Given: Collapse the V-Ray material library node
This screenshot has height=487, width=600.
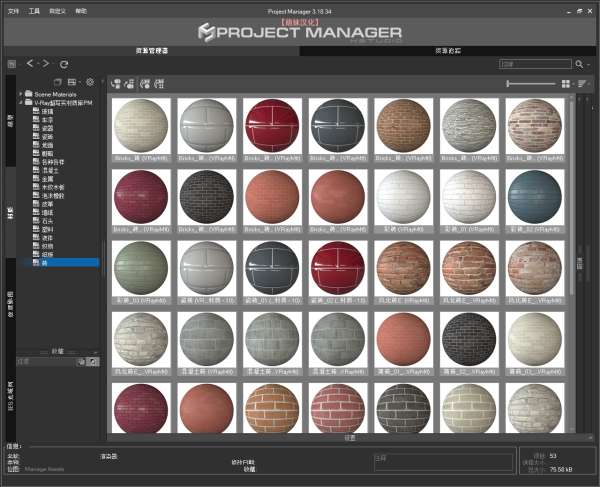Looking at the screenshot, I should (21, 103).
